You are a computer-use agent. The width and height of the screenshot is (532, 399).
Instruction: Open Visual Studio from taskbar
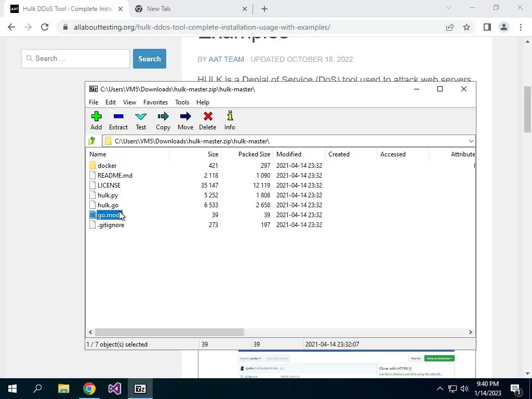coord(115,389)
